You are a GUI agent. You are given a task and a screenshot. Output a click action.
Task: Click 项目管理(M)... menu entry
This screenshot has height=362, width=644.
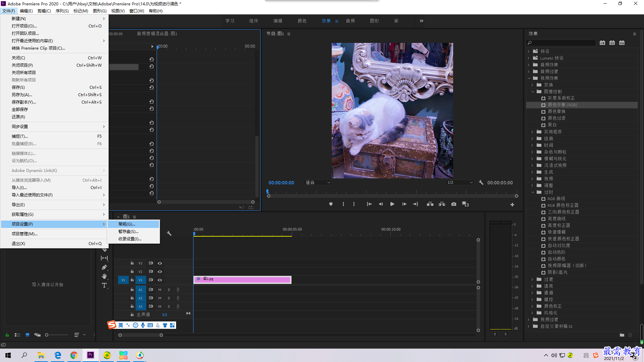54,234
